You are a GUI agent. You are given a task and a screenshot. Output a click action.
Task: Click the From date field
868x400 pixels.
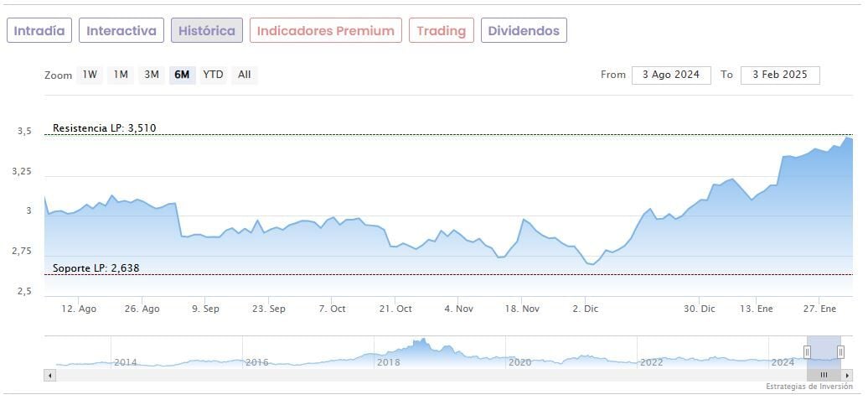671,75
